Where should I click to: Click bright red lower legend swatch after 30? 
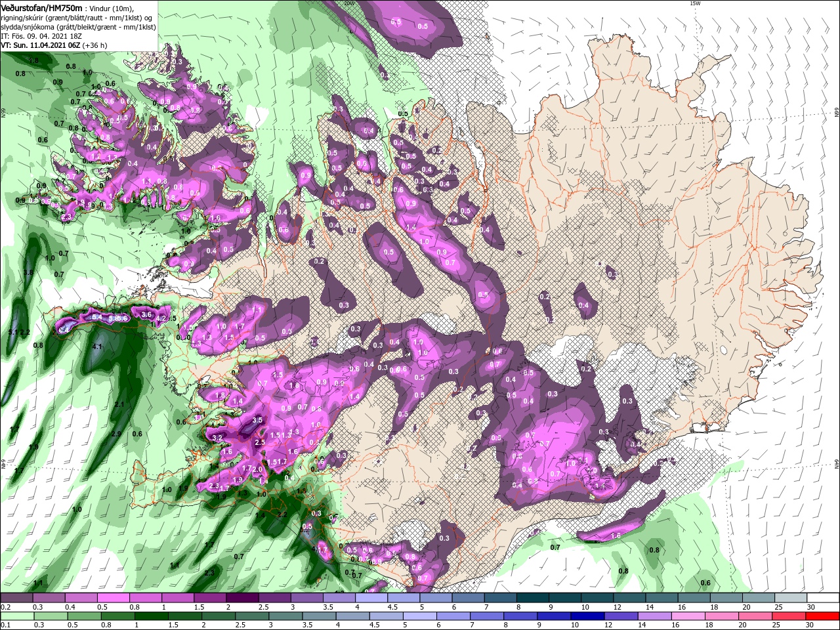824,616
